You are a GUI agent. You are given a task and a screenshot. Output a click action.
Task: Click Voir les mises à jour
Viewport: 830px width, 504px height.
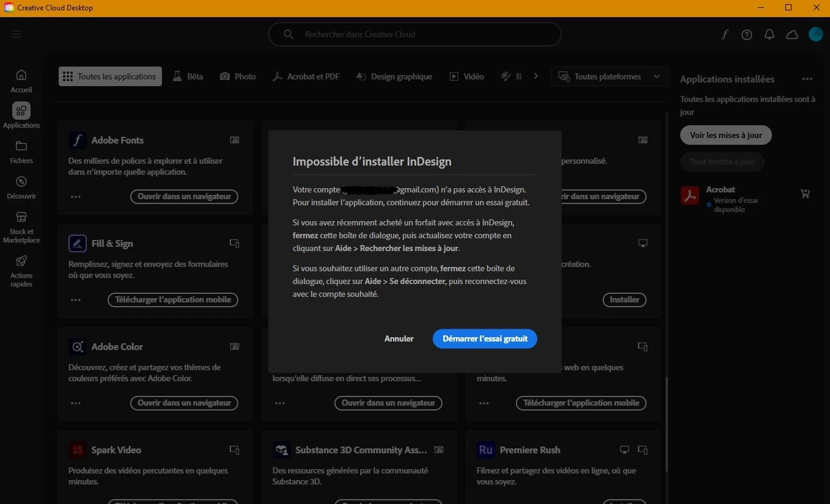726,135
